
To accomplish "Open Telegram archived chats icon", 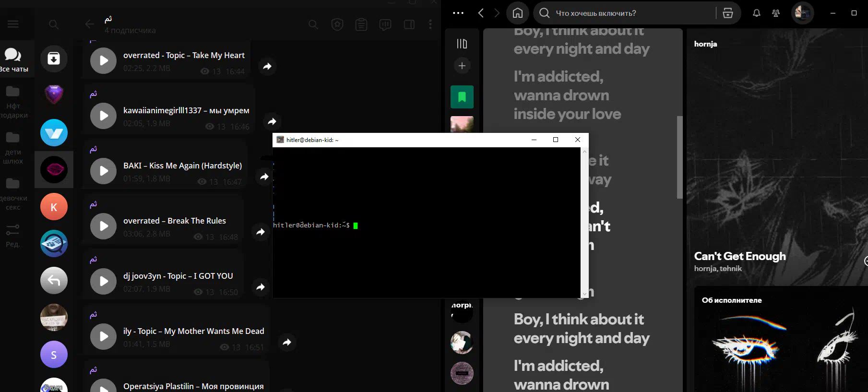I will tap(54, 59).
